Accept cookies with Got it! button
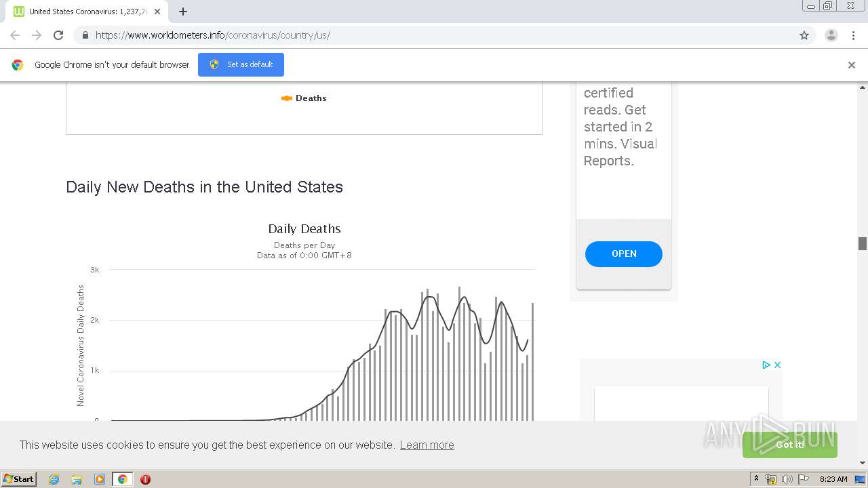The image size is (868, 488). point(790,445)
